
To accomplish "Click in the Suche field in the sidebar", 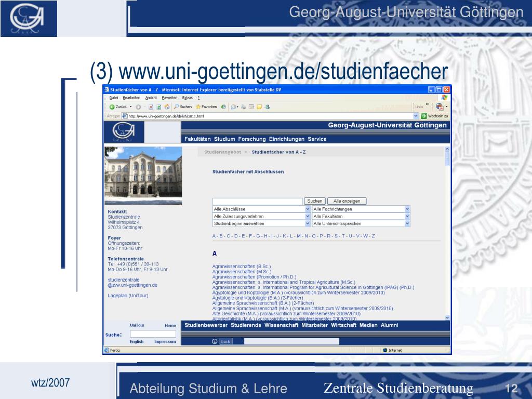I will click(x=153, y=334).
